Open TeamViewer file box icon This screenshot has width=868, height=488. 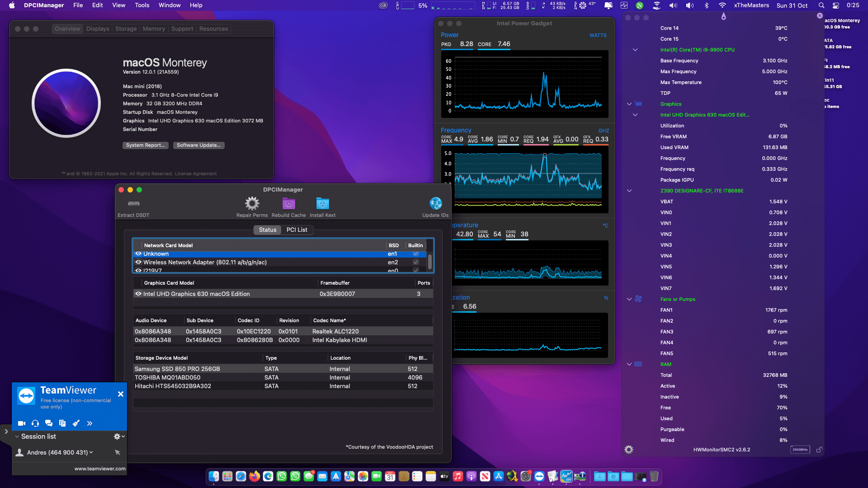pos(62,423)
